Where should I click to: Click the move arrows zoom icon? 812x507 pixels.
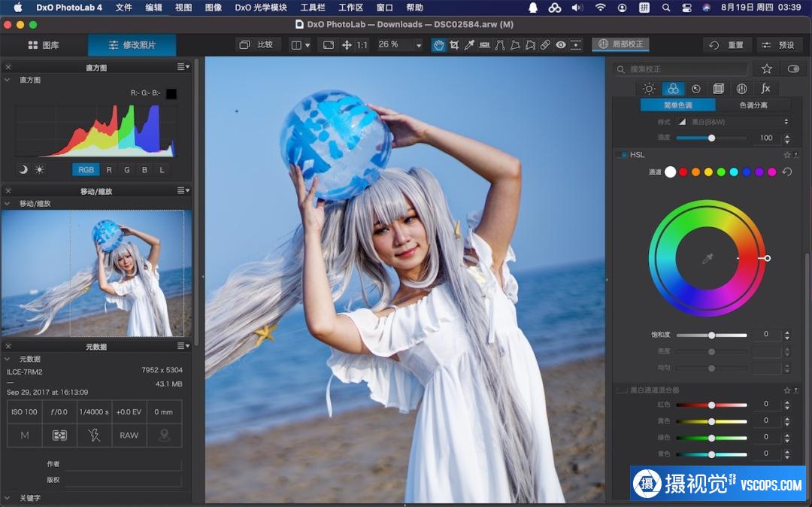pos(347,45)
